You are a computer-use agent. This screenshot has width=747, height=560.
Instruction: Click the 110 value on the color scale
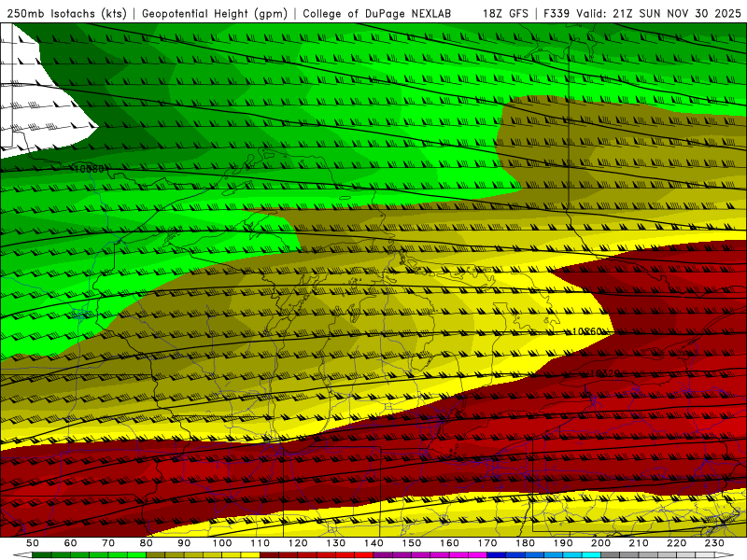261,543
